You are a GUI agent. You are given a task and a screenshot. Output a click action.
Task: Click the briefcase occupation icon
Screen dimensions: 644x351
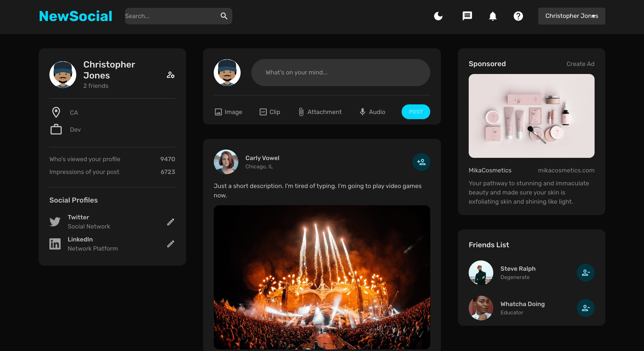pos(56,129)
